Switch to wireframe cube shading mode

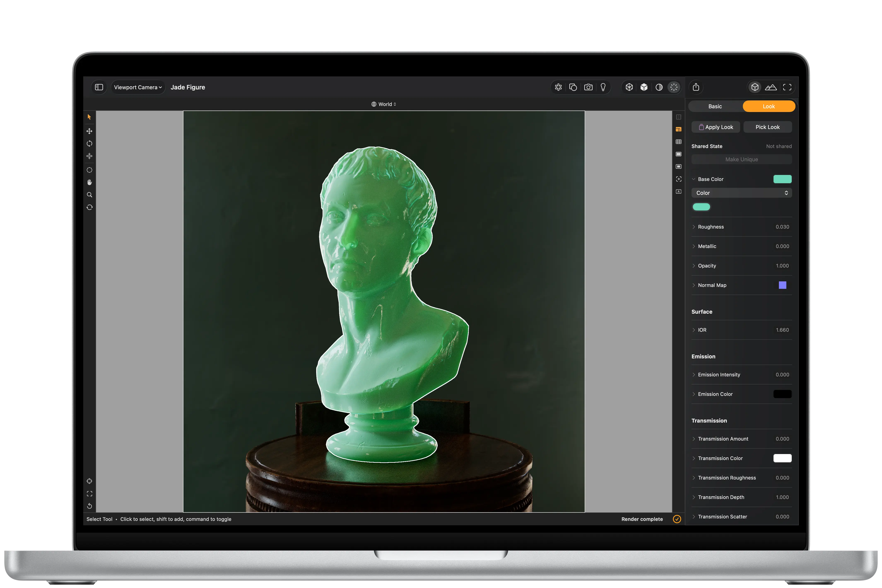click(x=629, y=87)
